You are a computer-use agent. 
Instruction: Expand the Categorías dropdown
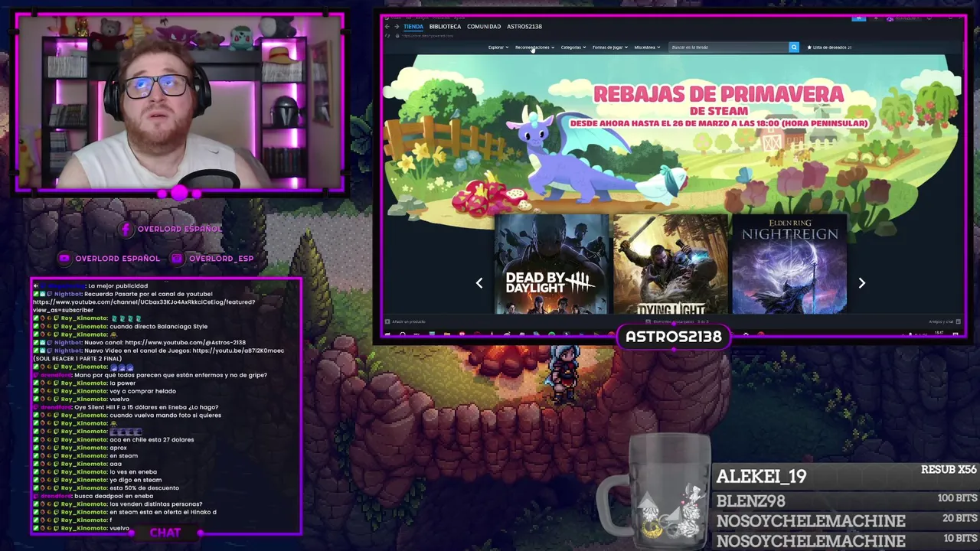click(x=573, y=47)
